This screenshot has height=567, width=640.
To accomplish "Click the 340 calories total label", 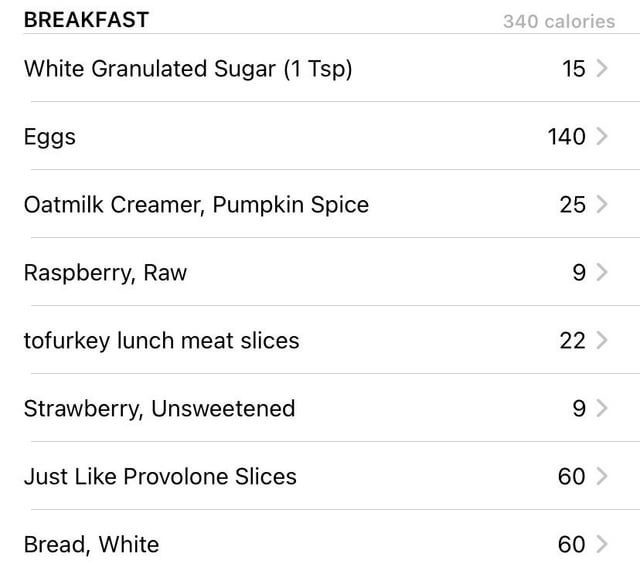I will pyautogui.click(x=559, y=21).
